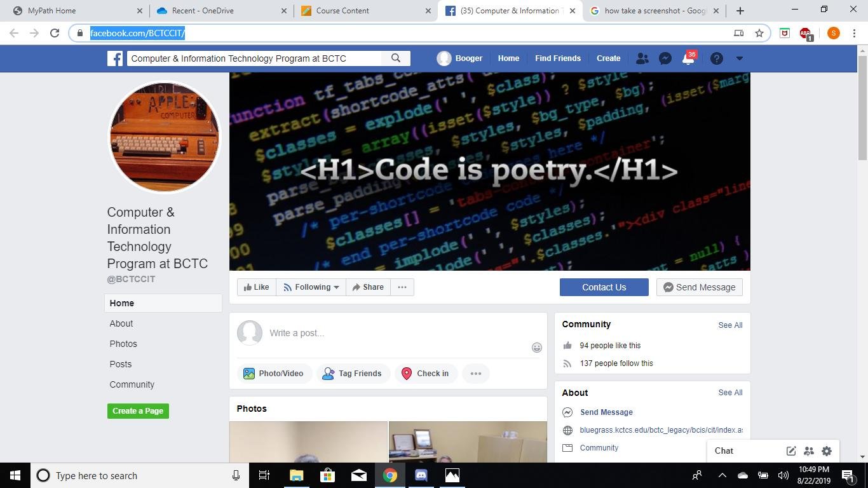This screenshot has width=868, height=488.
Task: Open Chat settings gear icon
Action: tap(827, 451)
